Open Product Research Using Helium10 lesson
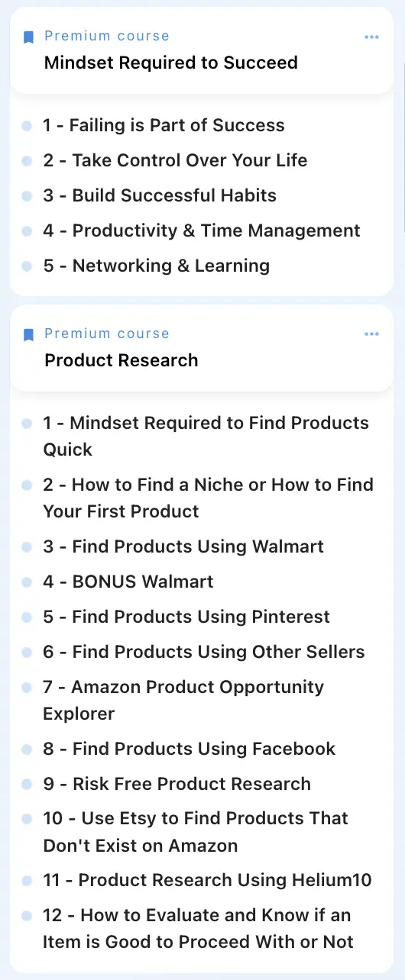This screenshot has width=405, height=980. pyautogui.click(x=208, y=880)
